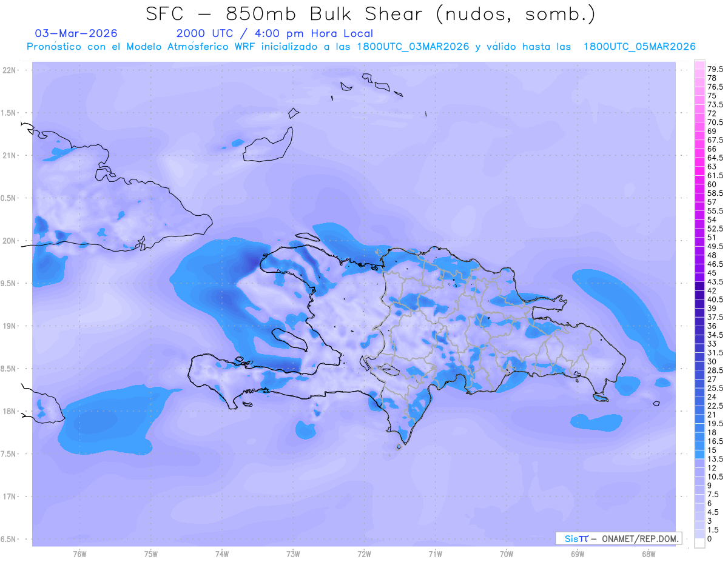Click the 'SisTT – ONAMET/REP.DOM.' credit label

[619, 538]
